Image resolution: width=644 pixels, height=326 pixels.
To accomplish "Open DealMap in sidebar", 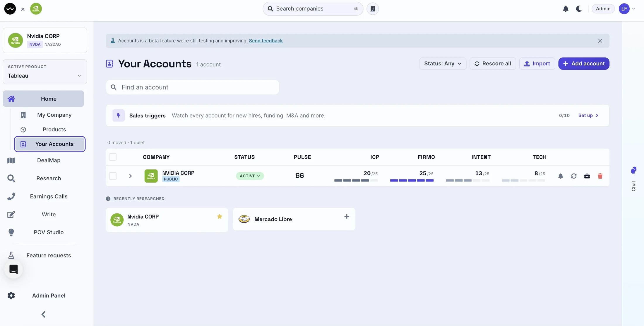I will (43, 160).
